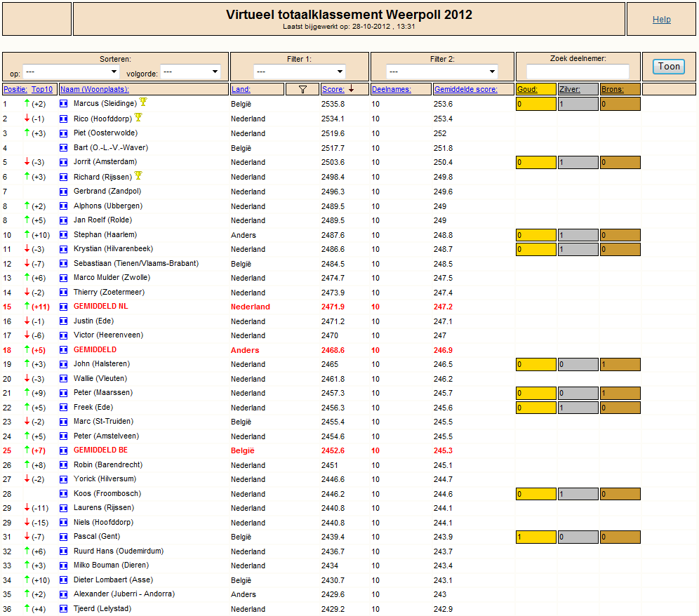699x616 pixels.
Task: Click the Top10 header link
Action: tap(42, 89)
